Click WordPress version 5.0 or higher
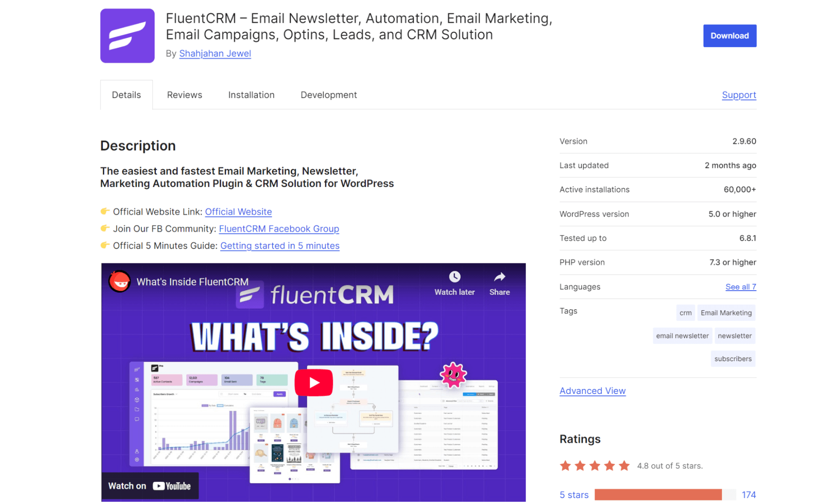 coord(732,214)
